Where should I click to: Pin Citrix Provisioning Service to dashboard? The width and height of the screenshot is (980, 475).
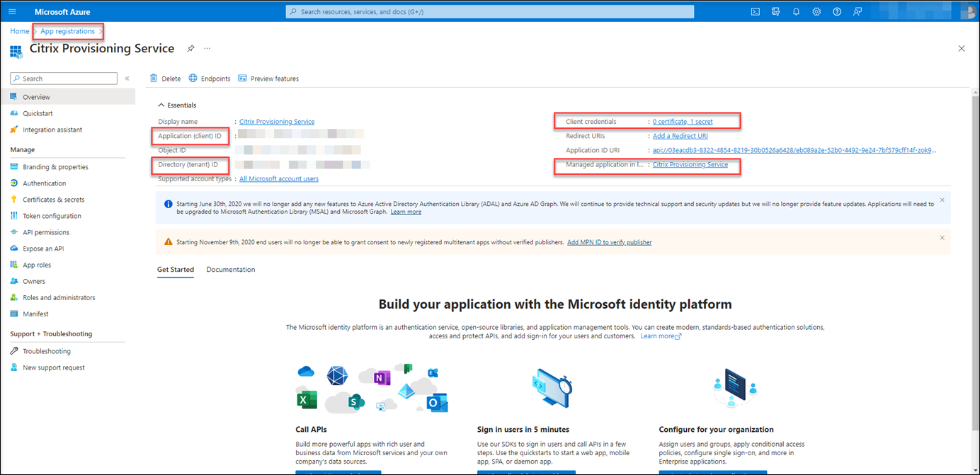coord(190,49)
